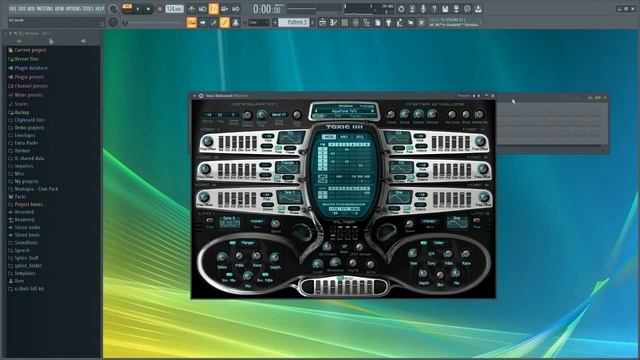Toggle the highlighted multilink to controllers icon
640x360 pixels.
(224, 22)
